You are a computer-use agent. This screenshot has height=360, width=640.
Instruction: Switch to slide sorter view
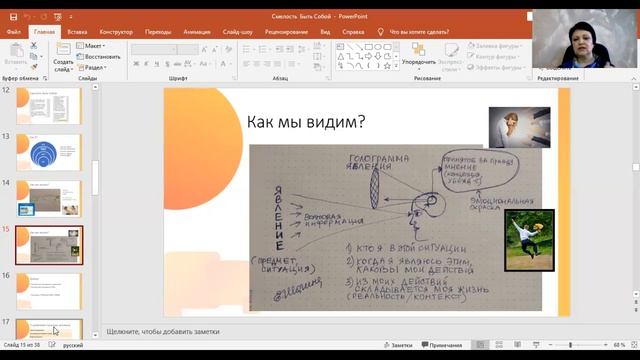pos(499,345)
